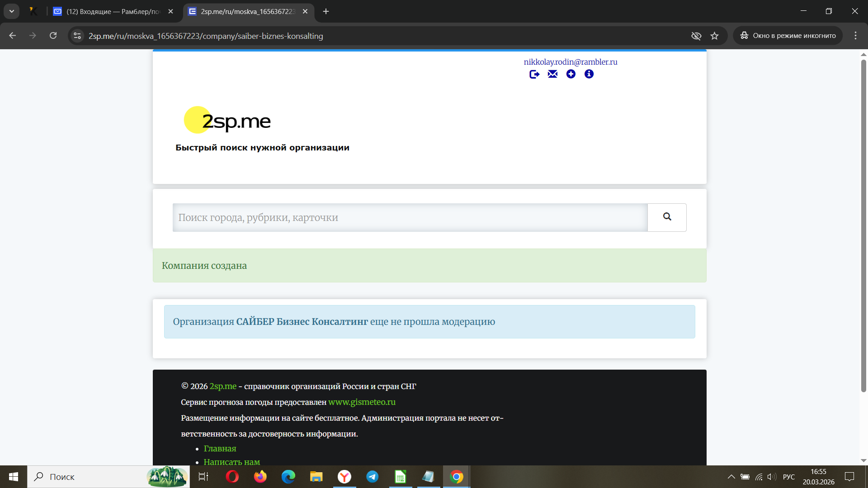868x488 pixels.
Task: Open Chrome three-dot menu
Action: point(855,36)
